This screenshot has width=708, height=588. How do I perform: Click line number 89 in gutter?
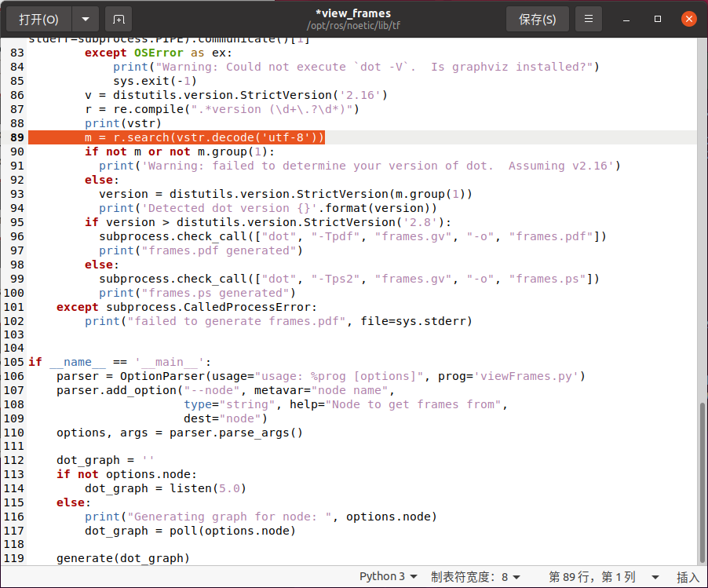(16, 137)
